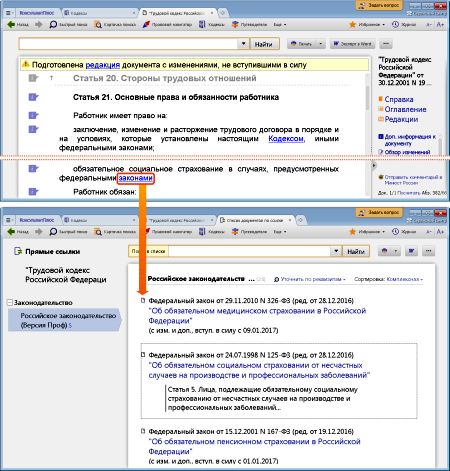The width and height of the screenshot is (450, 471).
Task: Open Карточка поиска in lower window toolbar
Action: [115, 231]
